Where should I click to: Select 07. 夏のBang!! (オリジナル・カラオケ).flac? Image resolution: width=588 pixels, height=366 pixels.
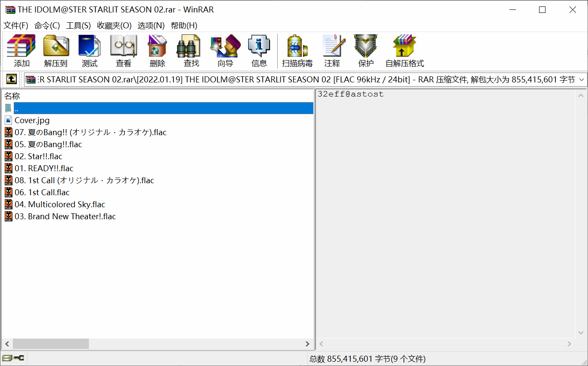tap(90, 132)
